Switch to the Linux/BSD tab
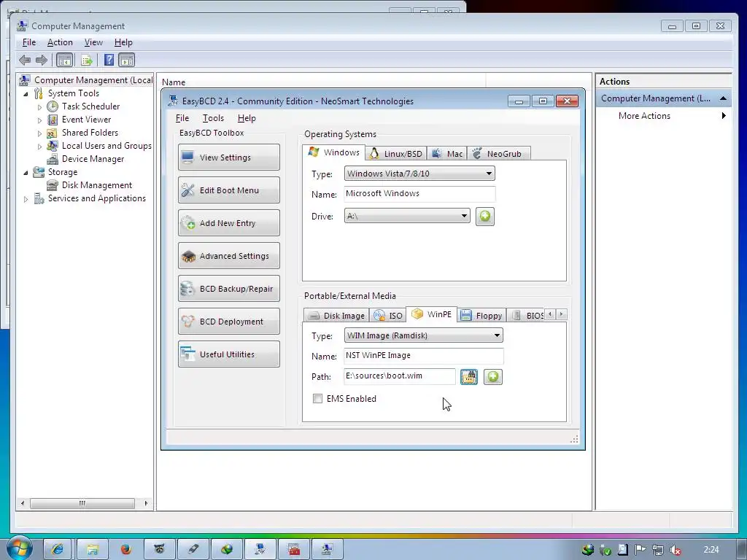The width and height of the screenshot is (747, 560). click(x=396, y=153)
